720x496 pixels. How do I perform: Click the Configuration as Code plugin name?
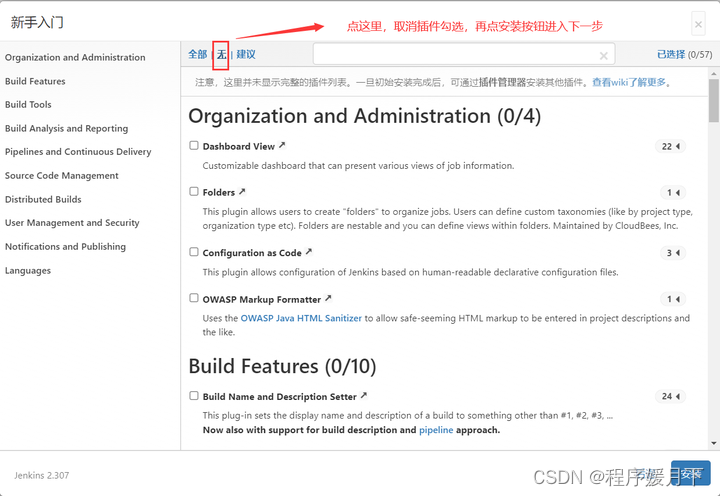[x=252, y=253]
